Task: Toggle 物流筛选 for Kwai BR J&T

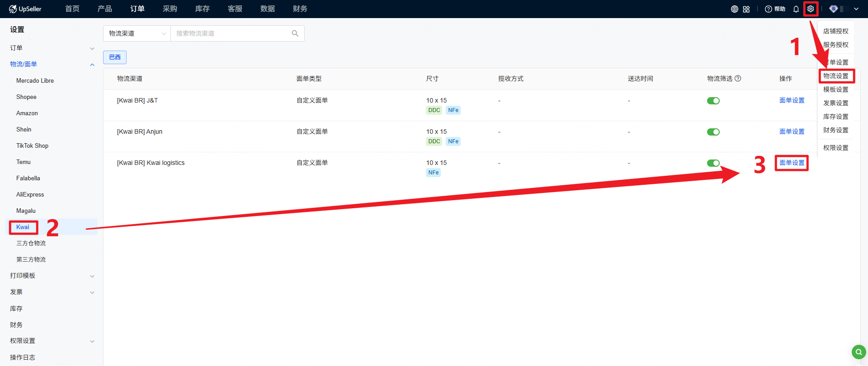Action: pos(713,101)
